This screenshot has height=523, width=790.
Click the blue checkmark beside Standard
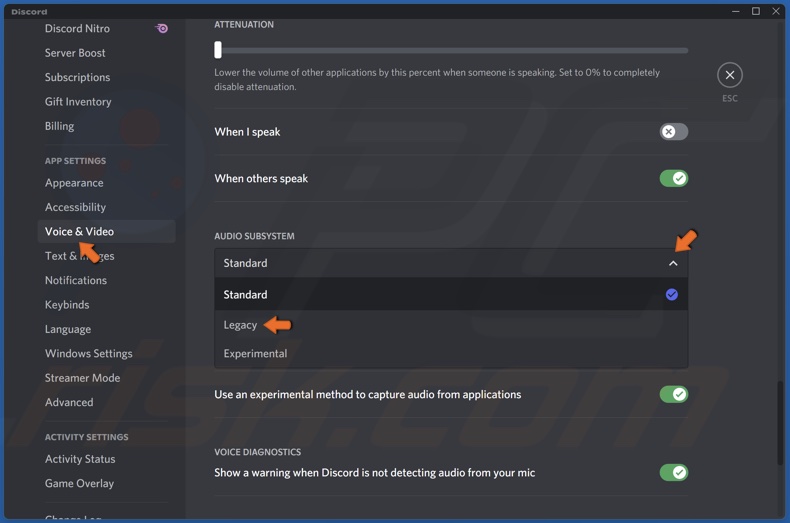click(671, 294)
